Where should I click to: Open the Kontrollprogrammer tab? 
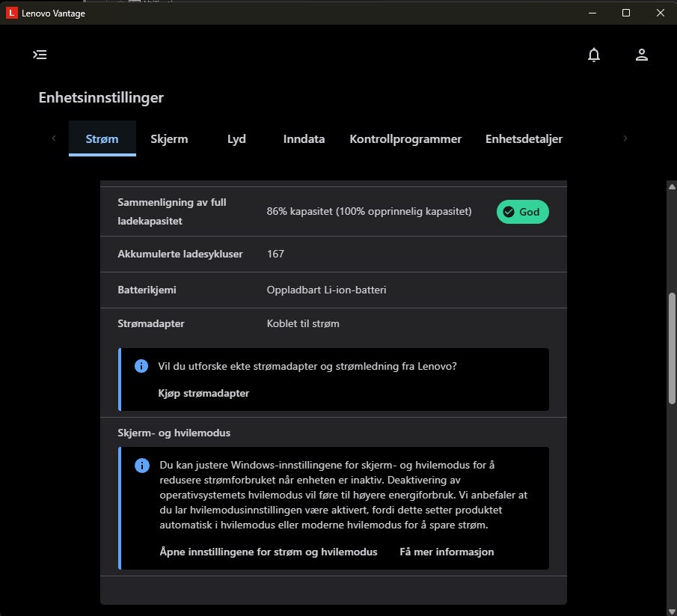(x=405, y=138)
